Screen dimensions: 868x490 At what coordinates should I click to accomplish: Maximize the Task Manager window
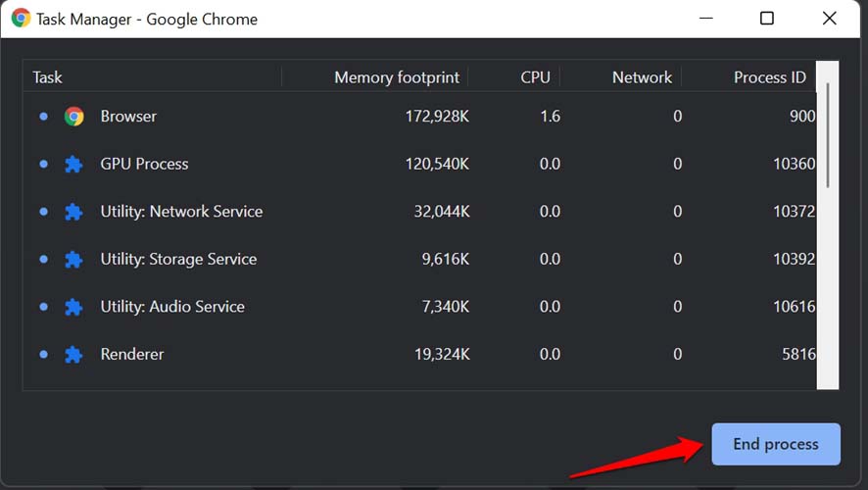pyautogui.click(x=767, y=19)
